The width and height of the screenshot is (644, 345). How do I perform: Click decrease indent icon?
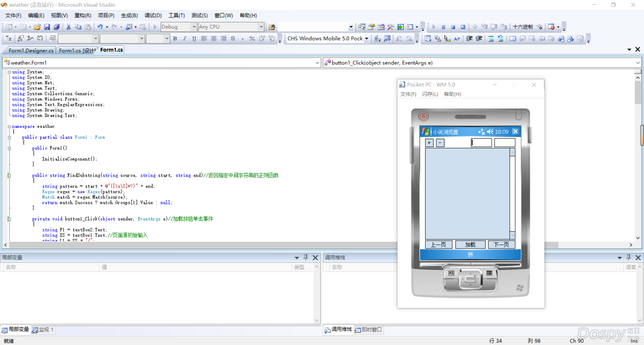(470, 39)
